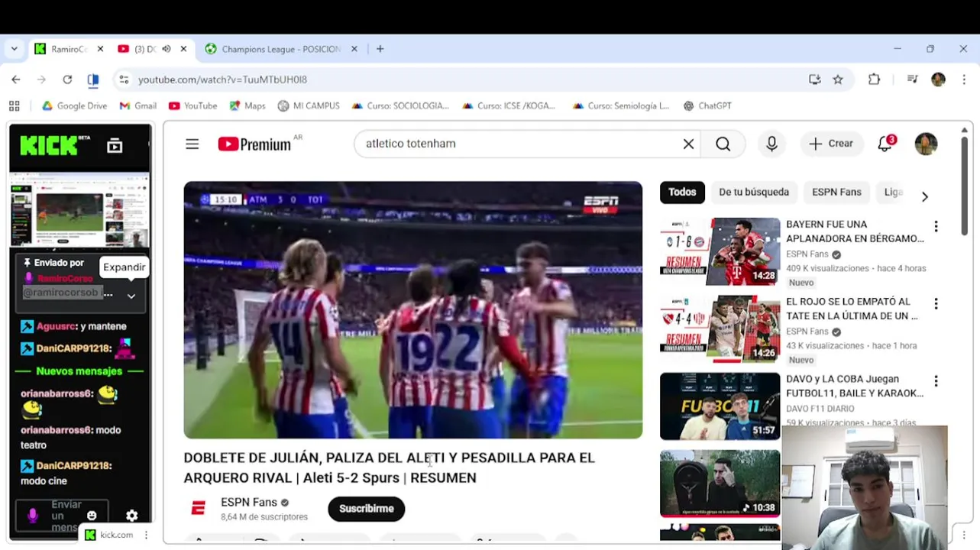
Task: Open El Rojo se lo empató thumbnail
Action: (720, 328)
